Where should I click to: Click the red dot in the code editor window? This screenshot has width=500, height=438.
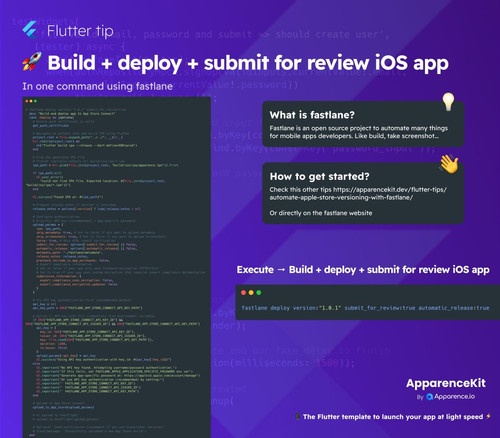pyautogui.click(x=27, y=101)
